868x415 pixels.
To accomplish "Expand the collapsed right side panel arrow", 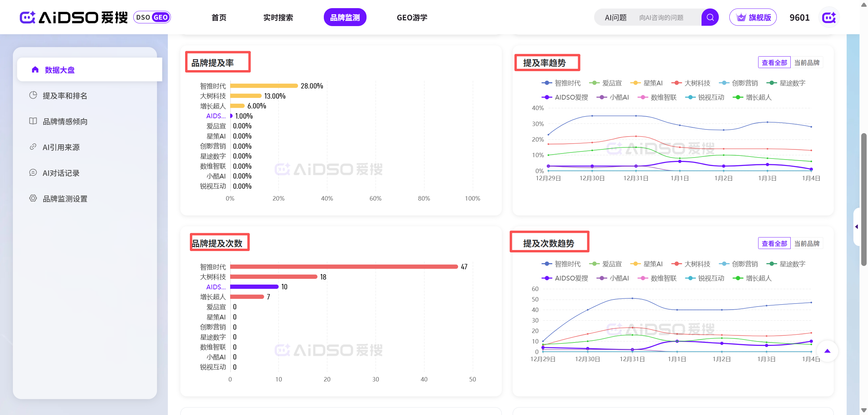I will pyautogui.click(x=856, y=227).
